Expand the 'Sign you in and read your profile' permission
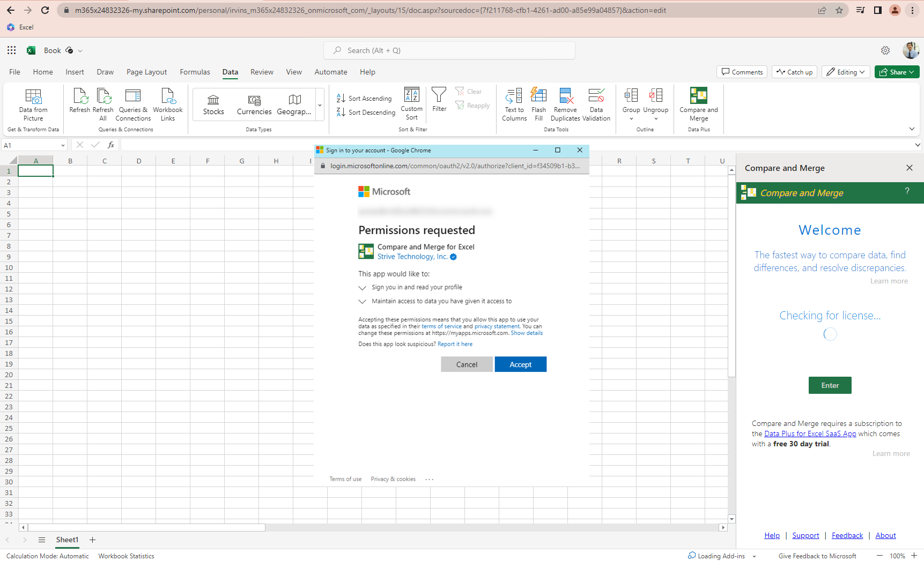Viewport: 924px width, 561px height. 363,288
